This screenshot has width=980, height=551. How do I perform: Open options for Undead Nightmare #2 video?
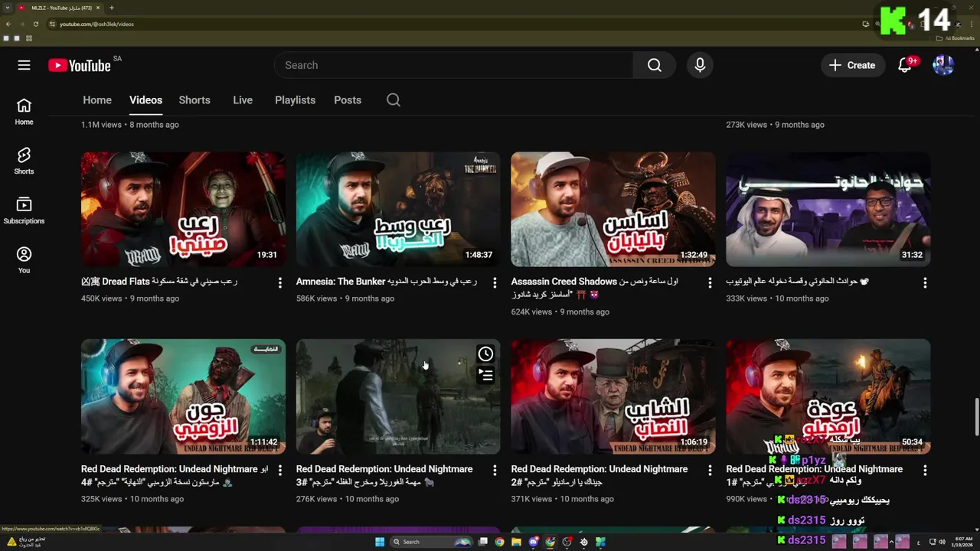pos(710,470)
